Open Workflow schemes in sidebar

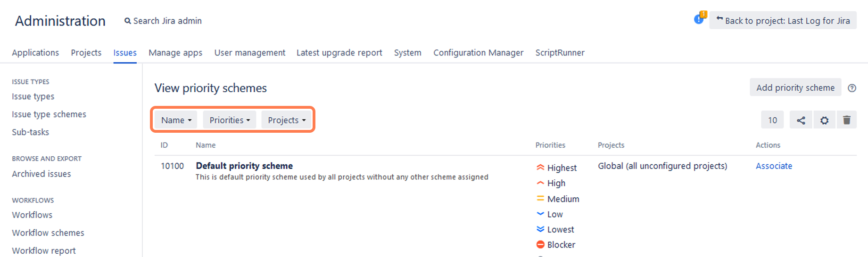coord(48,233)
